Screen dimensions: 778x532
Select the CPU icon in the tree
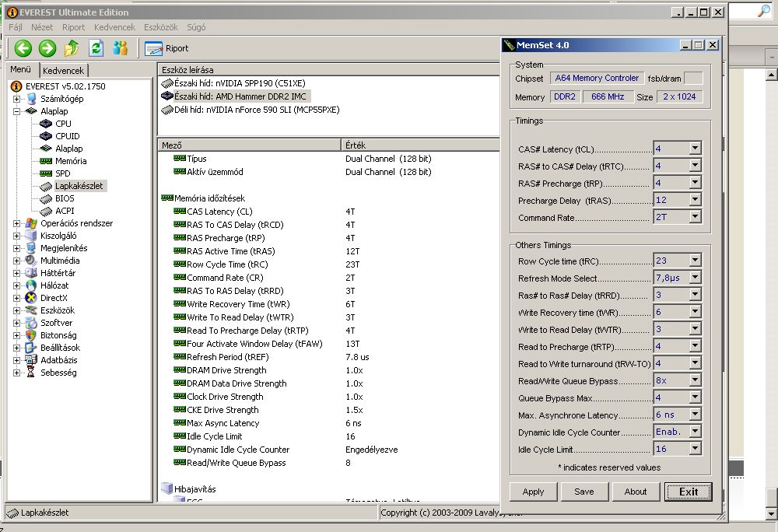(x=46, y=124)
